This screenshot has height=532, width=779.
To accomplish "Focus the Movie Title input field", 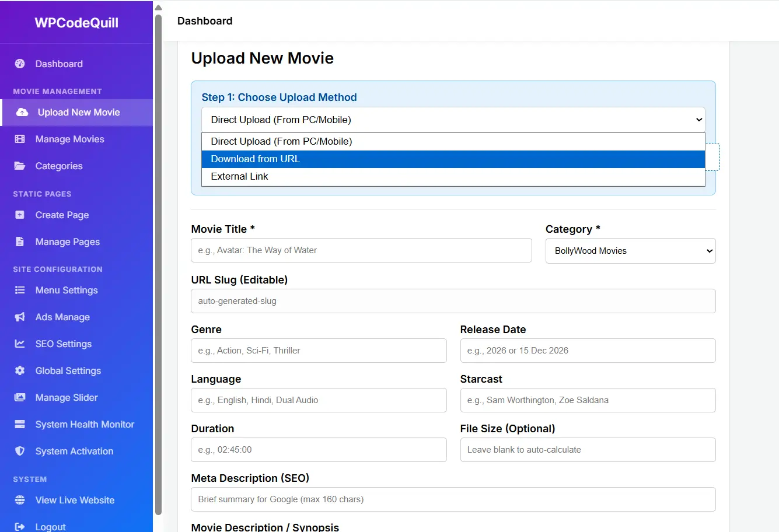I will coord(361,250).
